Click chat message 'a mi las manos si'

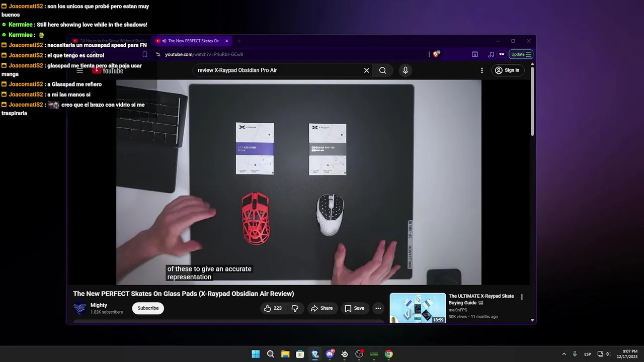pos(46,95)
